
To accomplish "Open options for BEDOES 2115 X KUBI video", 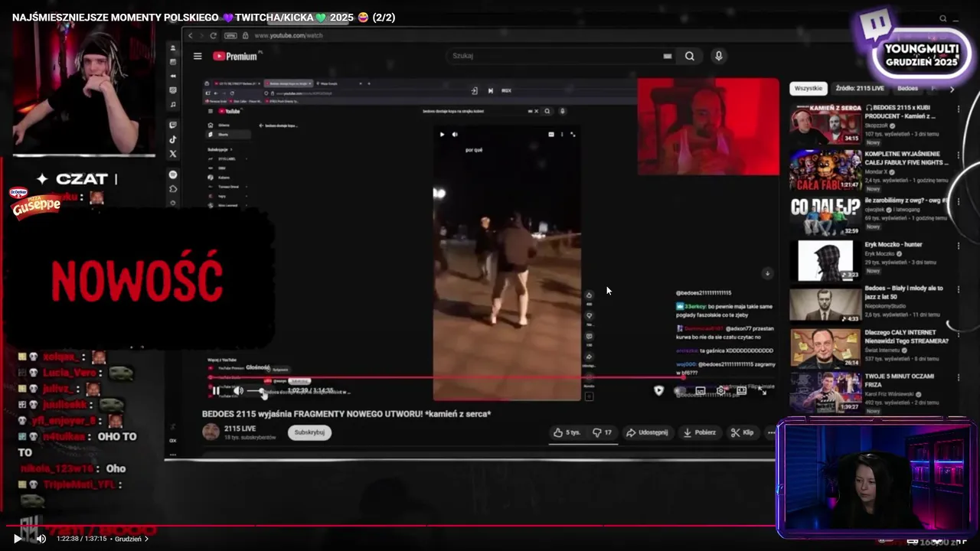I will pyautogui.click(x=958, y=109).
